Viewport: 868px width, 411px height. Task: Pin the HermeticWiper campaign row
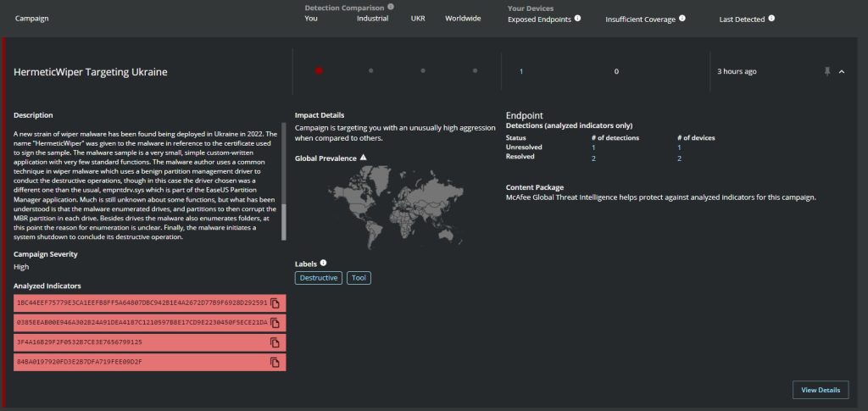click(827, 72)
